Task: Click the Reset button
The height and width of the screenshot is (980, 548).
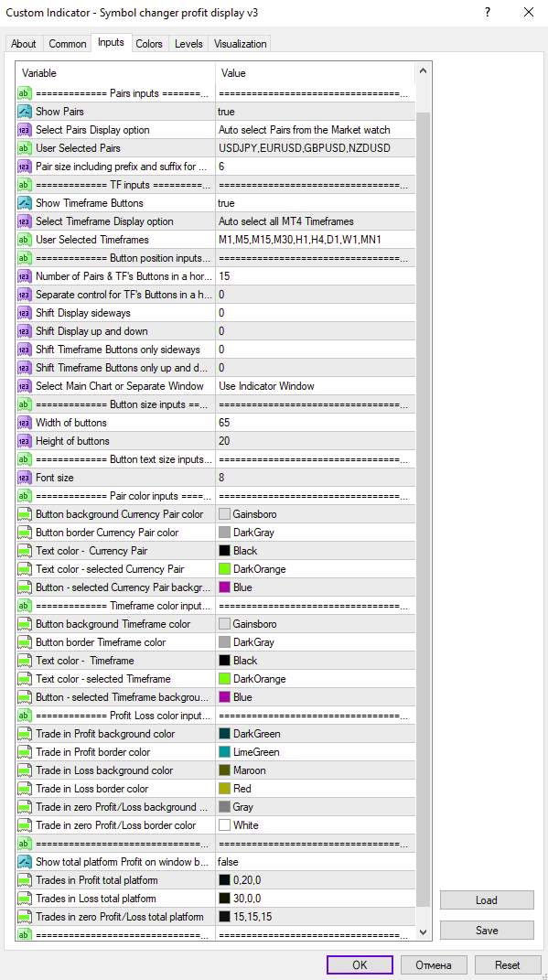Action: tap(508, 965)
